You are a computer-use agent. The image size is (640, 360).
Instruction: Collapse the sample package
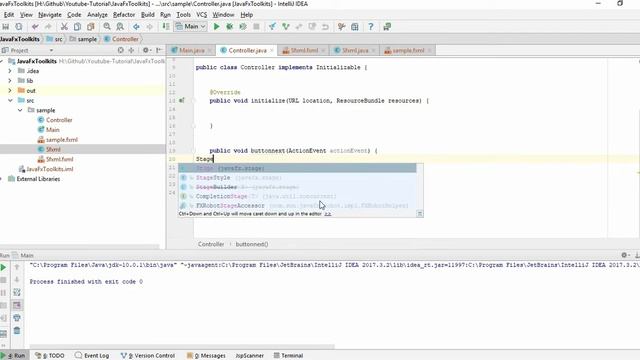20,110
